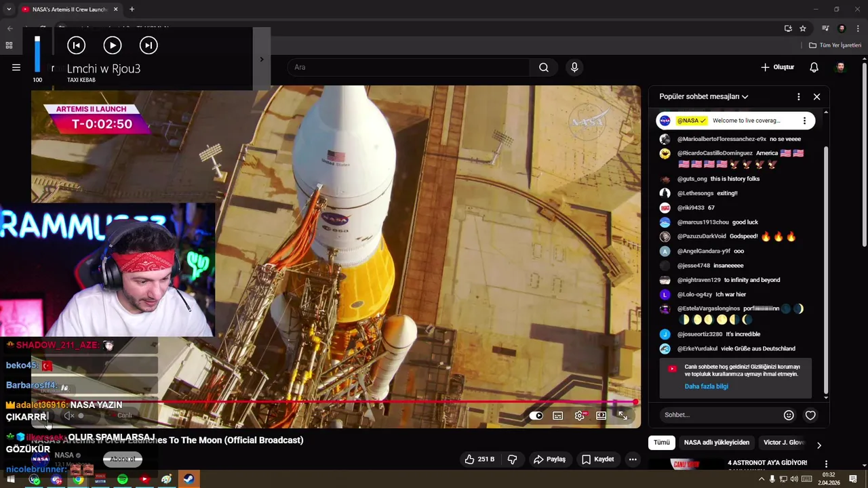Click the T-0:02:50 countdown in the video
Viewport: 868px width, 488px height.
pyautogui.click(x=102, y=124)
